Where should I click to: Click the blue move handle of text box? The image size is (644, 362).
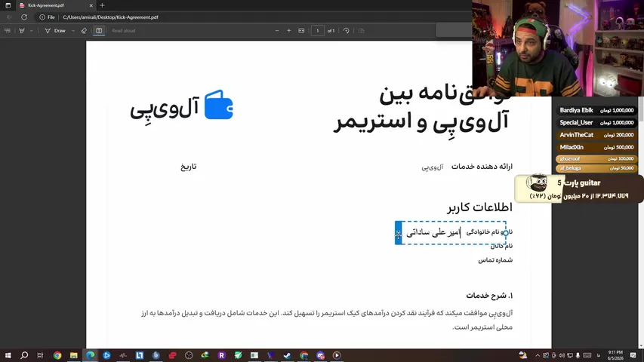pyautogui.click(x=399, y=233)
